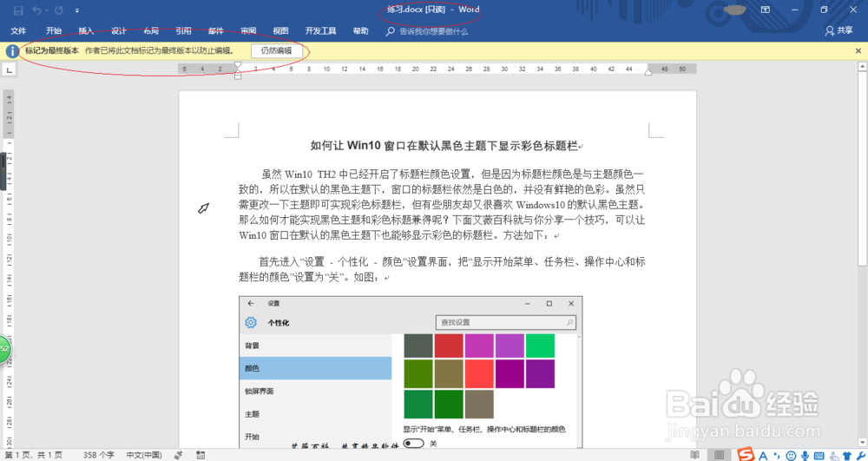Image resolution: width=868 pixels, height=461 pixels.
Task: Switch to the 开始 ribbon tab
Action: (x=54, y=31)
